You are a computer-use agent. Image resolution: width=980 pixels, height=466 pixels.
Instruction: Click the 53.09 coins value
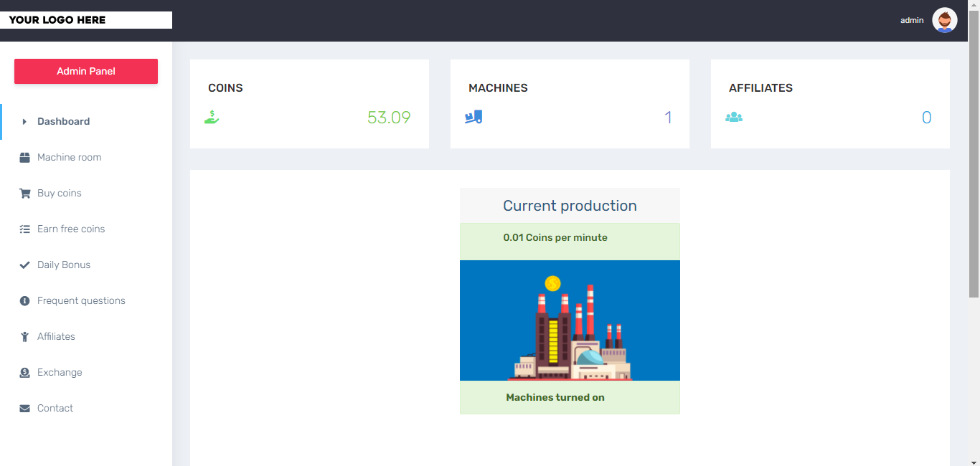point(389,118)
